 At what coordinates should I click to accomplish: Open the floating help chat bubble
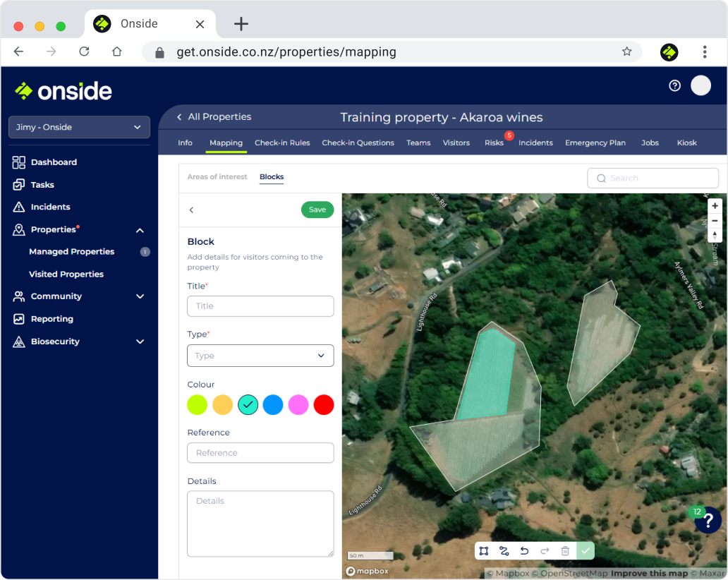coord(708,521)
